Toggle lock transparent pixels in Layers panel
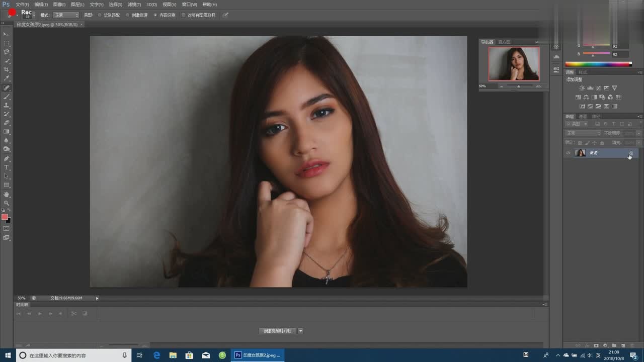The height and width of the screenshot is (362, 644). [580, 143]
